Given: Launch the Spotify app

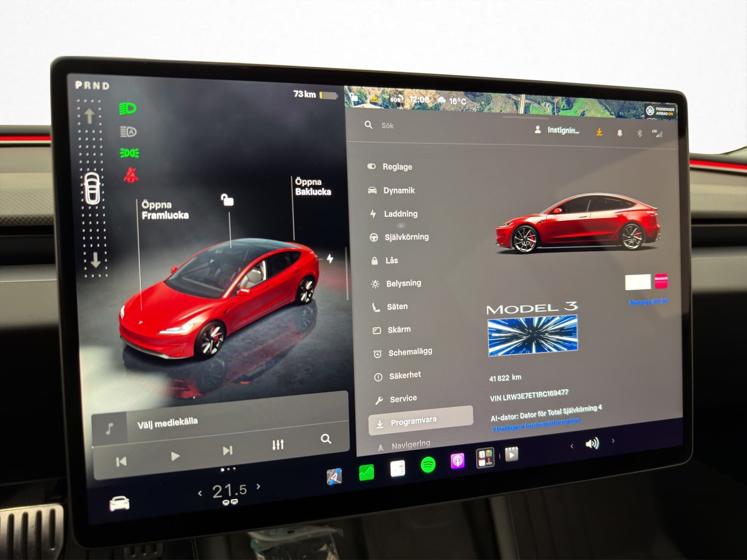Looking at the screenshot, I should (x=428, y=465).
